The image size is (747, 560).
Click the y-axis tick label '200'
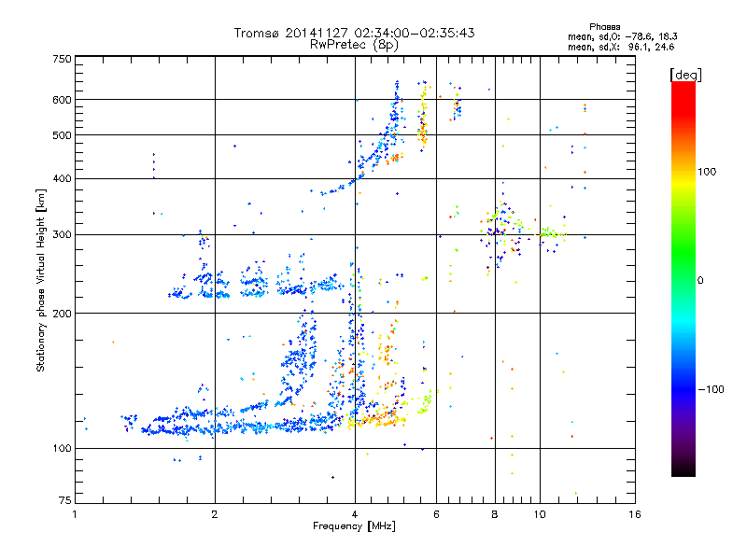pos(63,314)
